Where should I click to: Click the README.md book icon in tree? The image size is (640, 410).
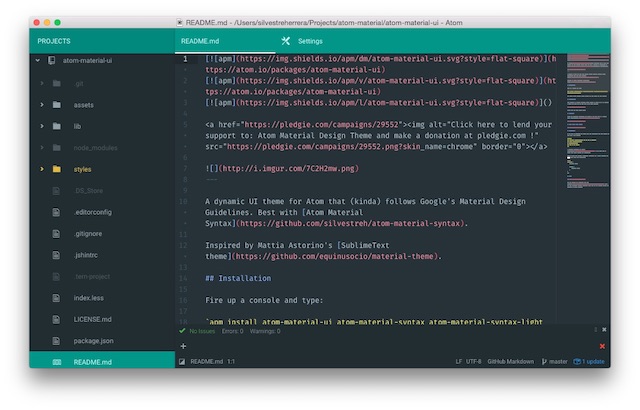[x=57, y=362]
